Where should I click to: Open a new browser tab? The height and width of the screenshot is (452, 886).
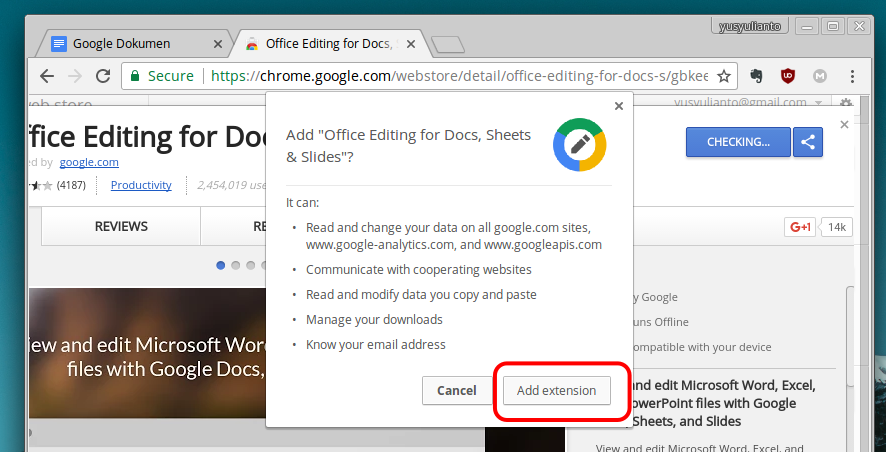[448, 45]
